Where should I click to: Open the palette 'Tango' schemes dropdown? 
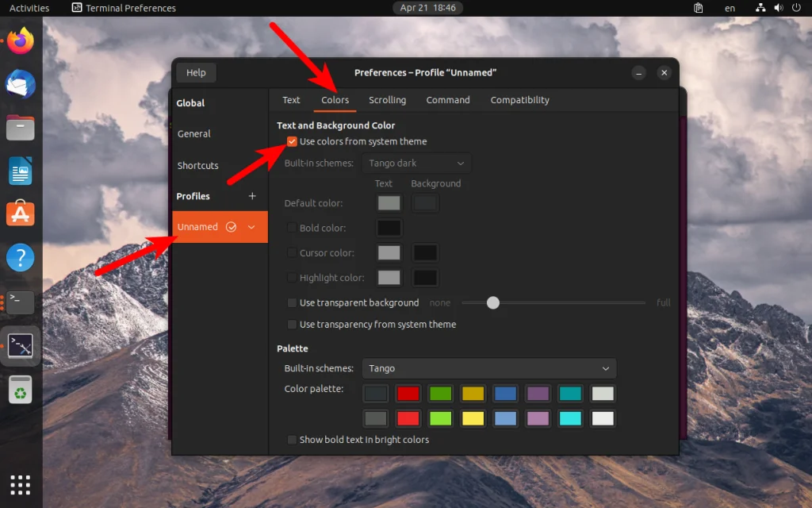point(489,368)
